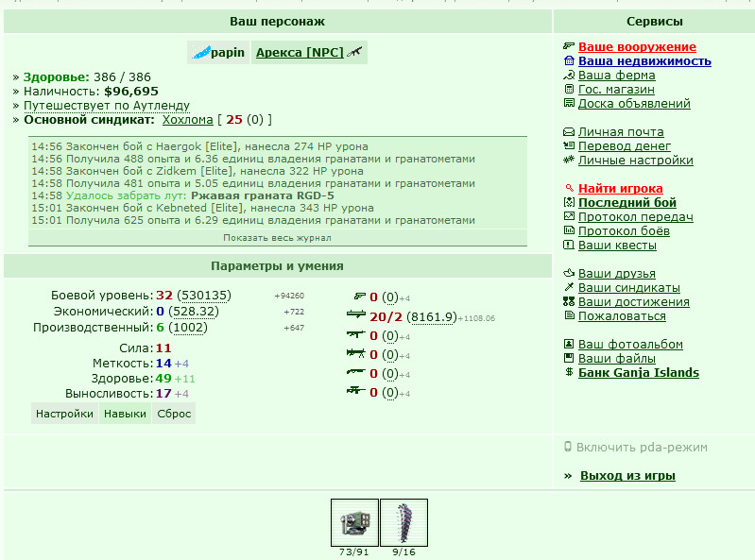Open the Доска объявлений link
Image resolution: width=755 pixels, height=560 pixels.
click(x=634, y=104)
